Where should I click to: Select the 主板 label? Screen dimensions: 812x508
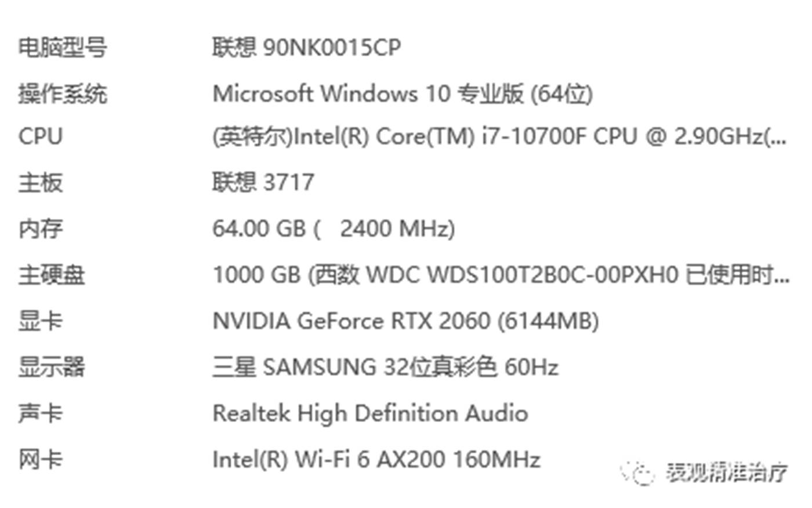coord(40,182)
